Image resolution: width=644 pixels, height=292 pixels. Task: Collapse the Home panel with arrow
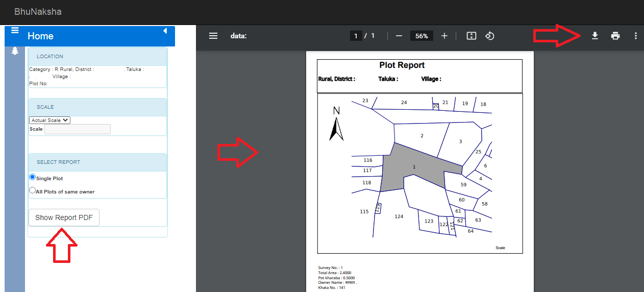click(x=165, y=31)
